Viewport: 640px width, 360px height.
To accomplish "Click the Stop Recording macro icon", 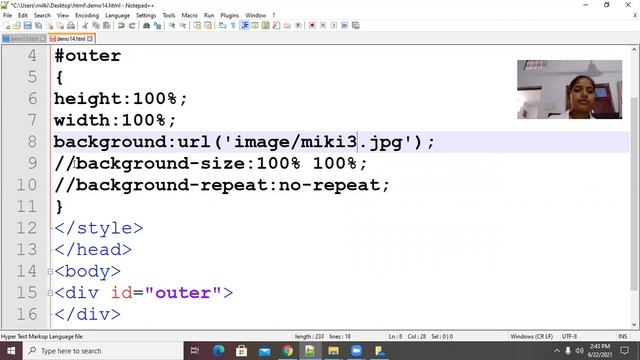I will pos(323,25).
